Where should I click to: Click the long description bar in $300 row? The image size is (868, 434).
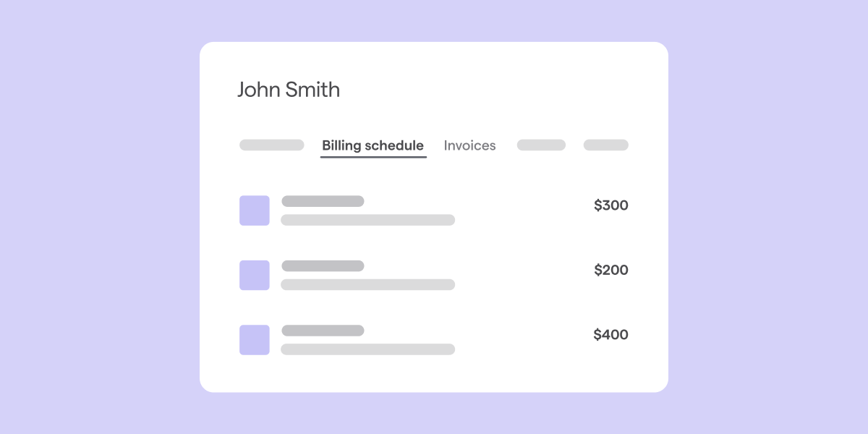point(367,220)
